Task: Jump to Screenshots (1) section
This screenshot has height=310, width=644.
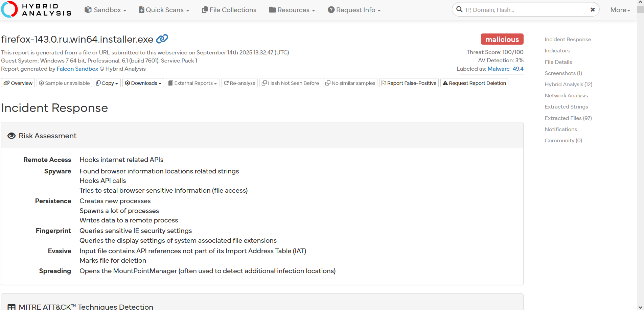Action: pyautogui.click(x=563, y=73)
